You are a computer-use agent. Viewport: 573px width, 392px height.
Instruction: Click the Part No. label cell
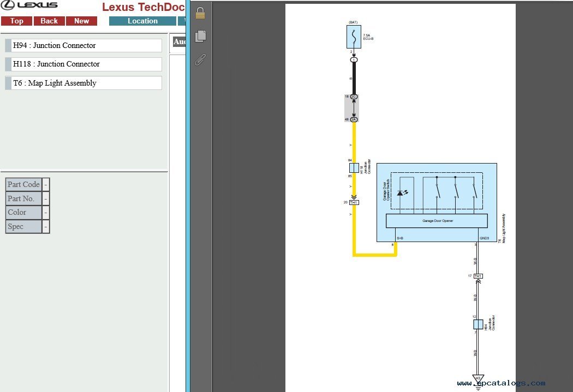[x=24, y=198]
